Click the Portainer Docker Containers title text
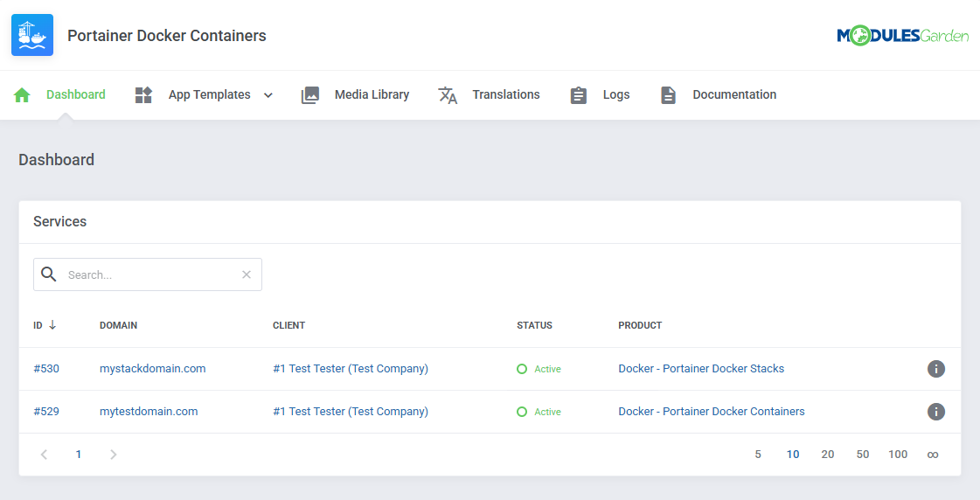This screenshot has width=980, height=500. [167, 36]
